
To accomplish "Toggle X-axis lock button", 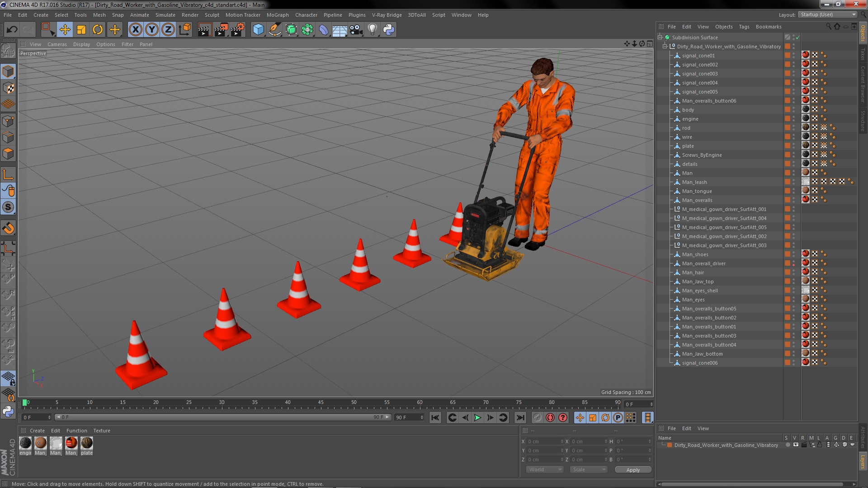I will [135, 30].
